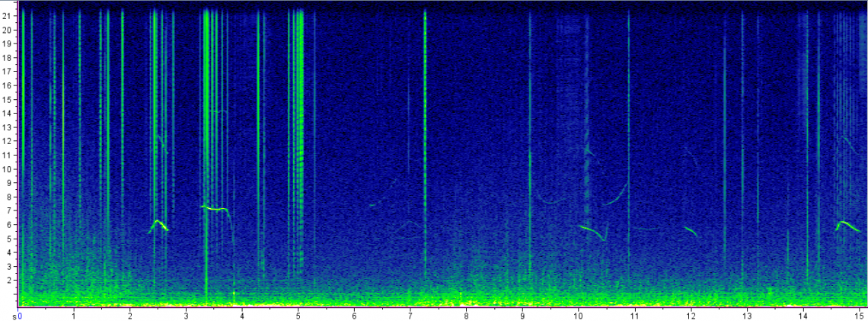Click the 13 second label on time axis
The height and width of the screenshot is (321, 868).
(x=748, y=316)
